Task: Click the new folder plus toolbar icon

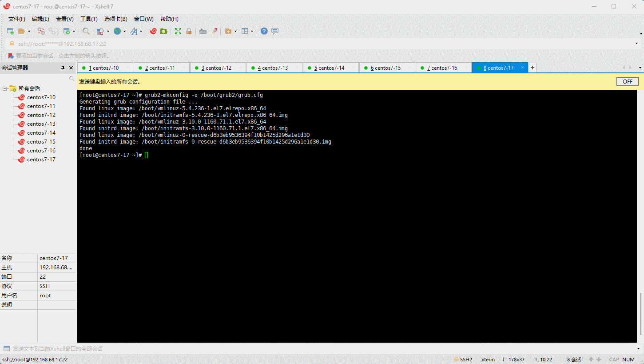Action: [x=228, y=31]
